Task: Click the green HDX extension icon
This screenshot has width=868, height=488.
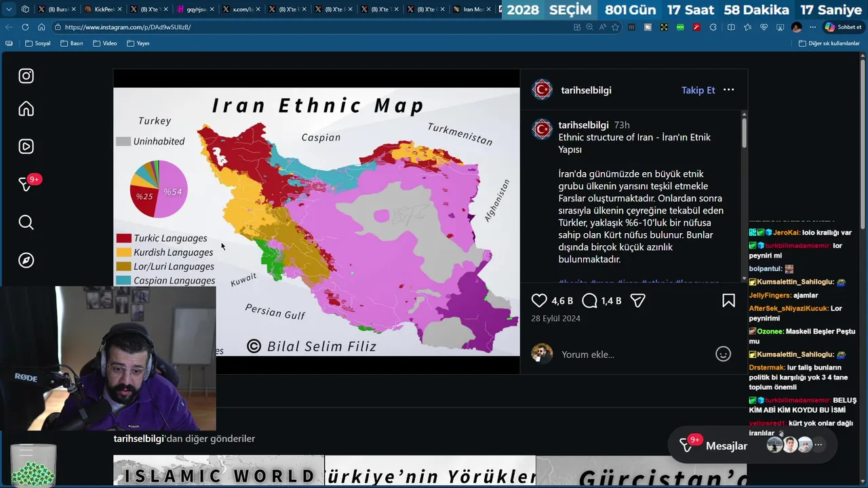Action: [680, 27]
